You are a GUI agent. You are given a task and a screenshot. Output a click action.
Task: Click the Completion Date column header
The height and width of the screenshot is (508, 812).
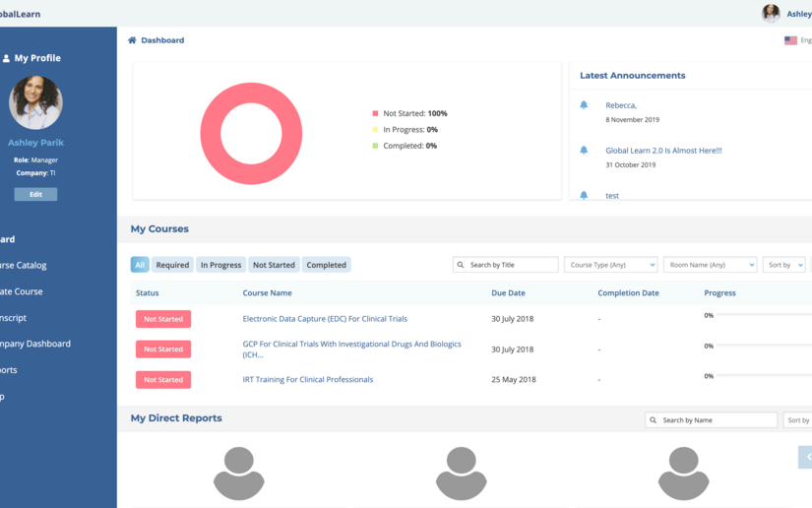coord(628,292)
